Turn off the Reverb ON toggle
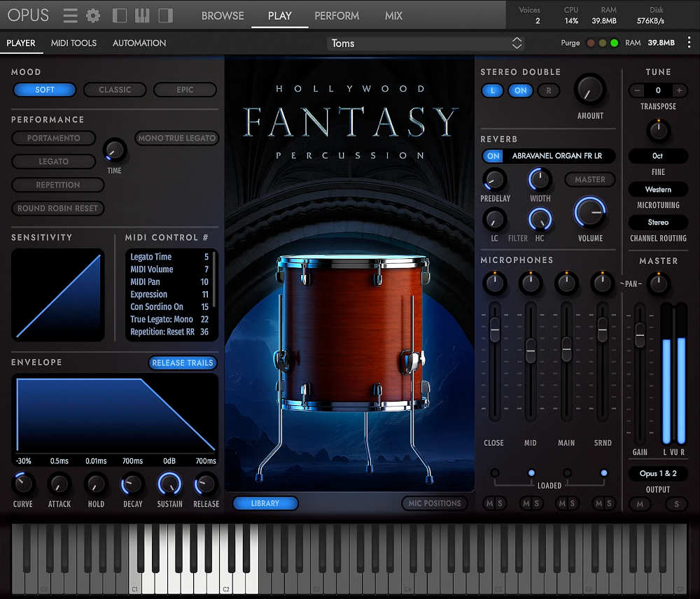Viewport: 700px width, 599px height. click(495, 155)
